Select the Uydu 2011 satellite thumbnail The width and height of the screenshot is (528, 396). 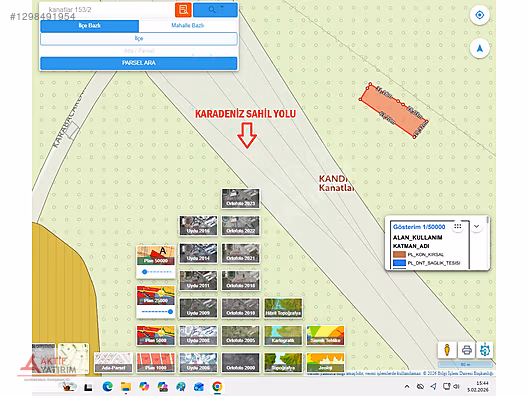[198, 280]
